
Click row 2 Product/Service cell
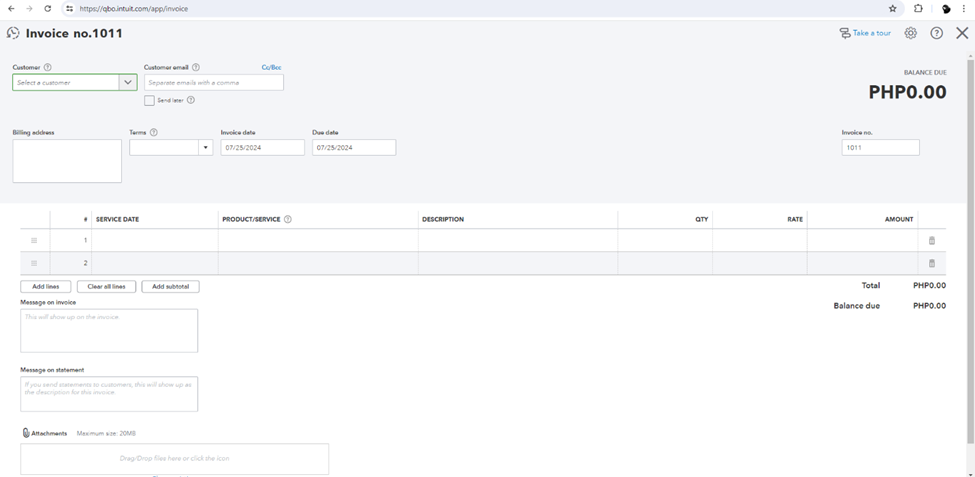(x=318, y=263)
